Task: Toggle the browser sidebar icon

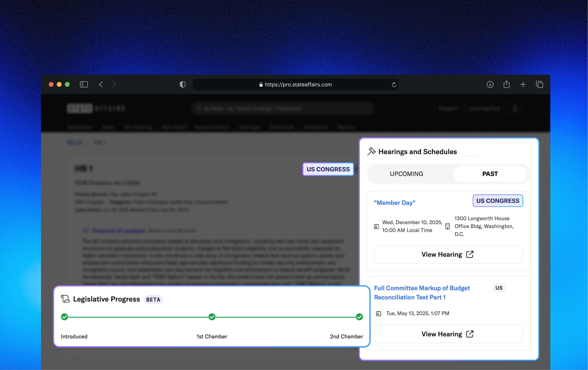Action: point(84,85)
